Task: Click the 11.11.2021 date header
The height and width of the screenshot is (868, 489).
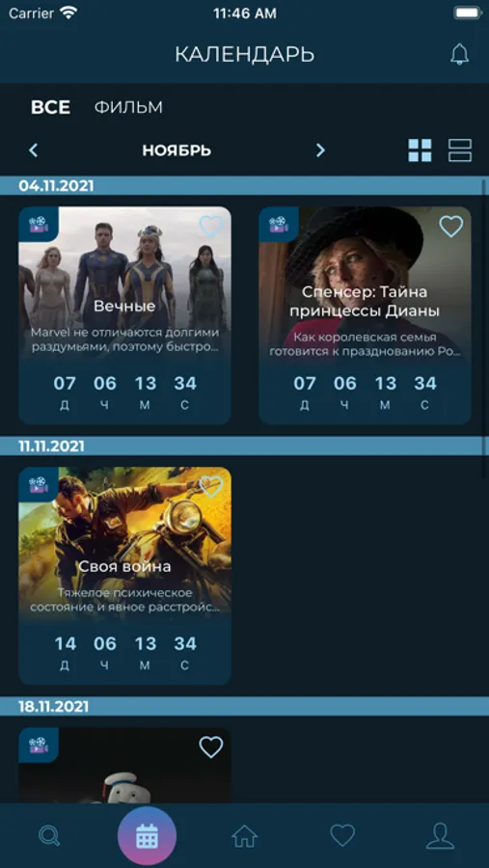Action: [x=51, y=447]
